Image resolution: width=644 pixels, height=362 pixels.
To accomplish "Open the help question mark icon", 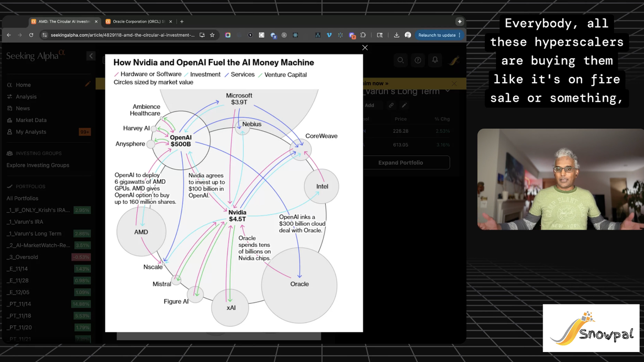I will [x=418, y=60].
